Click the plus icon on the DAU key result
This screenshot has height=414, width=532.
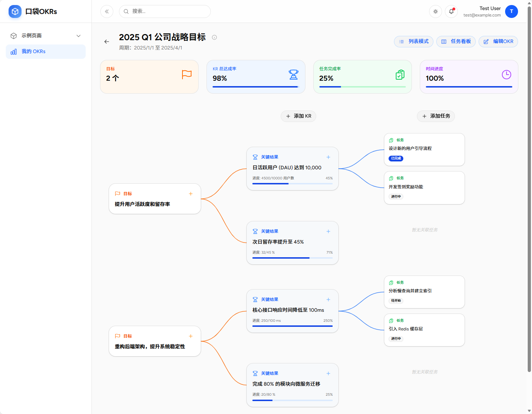(x=328, y=157)
